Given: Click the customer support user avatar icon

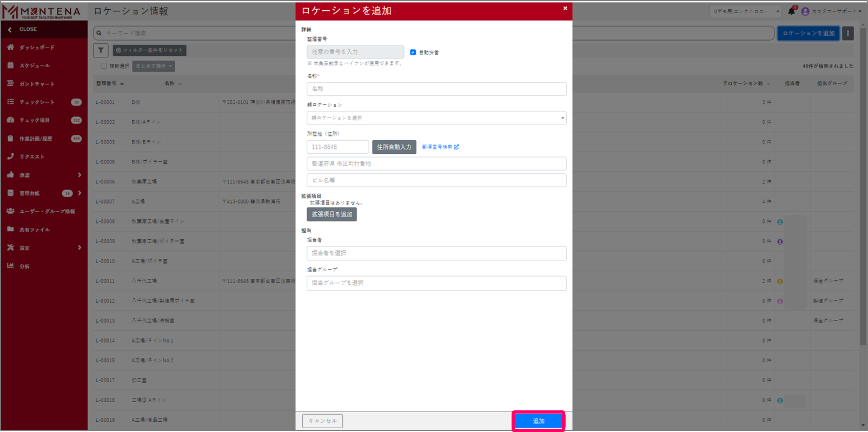Looking at the screenshot, I should coord(805,11).
